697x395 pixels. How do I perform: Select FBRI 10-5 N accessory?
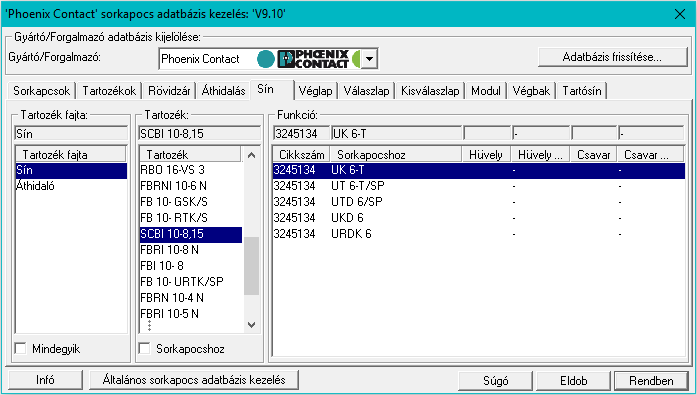coord(191,314)
